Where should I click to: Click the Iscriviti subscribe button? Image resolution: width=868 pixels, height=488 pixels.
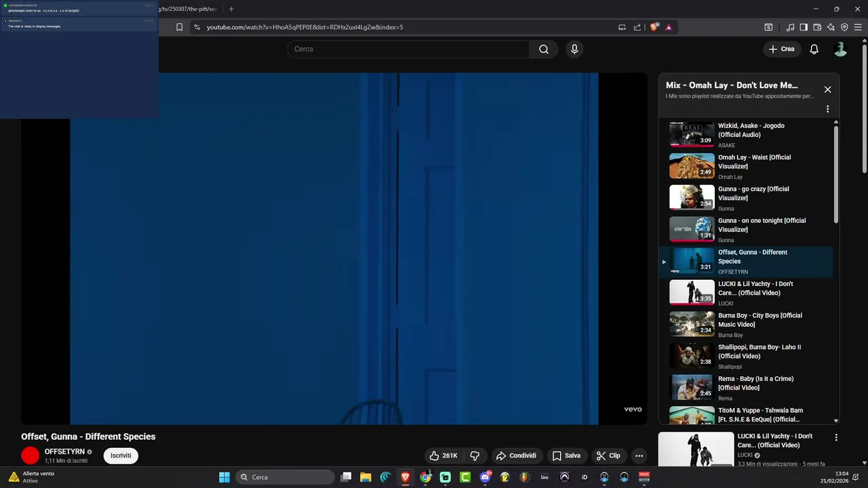coord(121,455)
